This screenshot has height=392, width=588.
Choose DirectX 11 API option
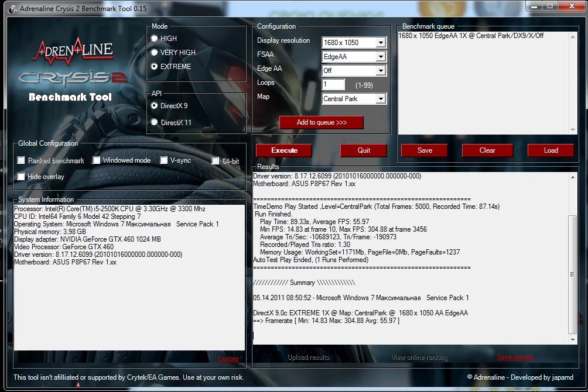tap(154, 122)
